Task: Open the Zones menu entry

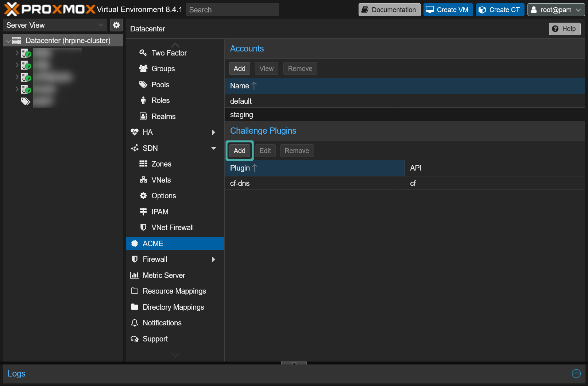Action: 175,164
